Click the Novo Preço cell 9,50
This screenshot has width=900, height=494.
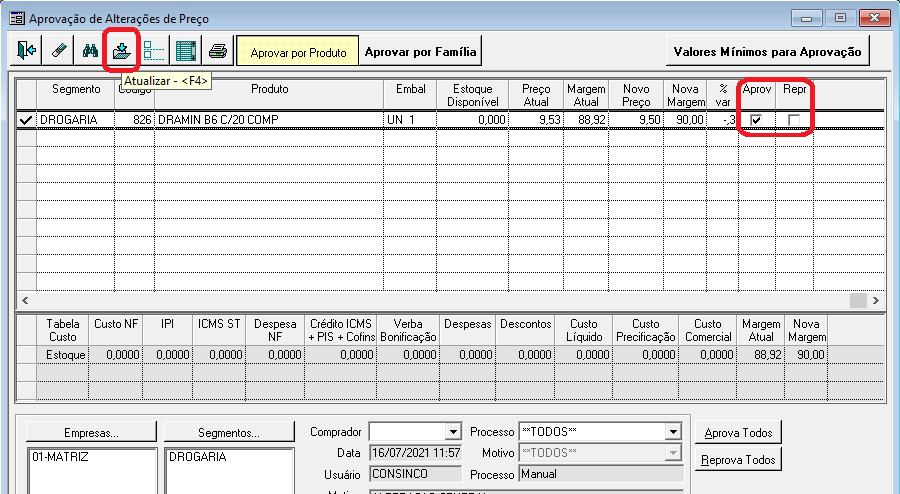pos(636,120)
